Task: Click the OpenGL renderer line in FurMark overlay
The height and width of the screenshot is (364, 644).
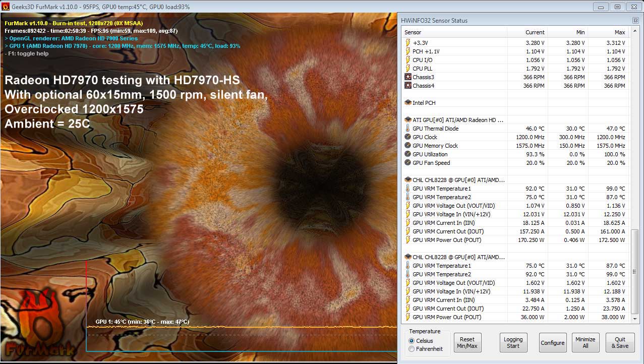Action: tap(71, 38)
